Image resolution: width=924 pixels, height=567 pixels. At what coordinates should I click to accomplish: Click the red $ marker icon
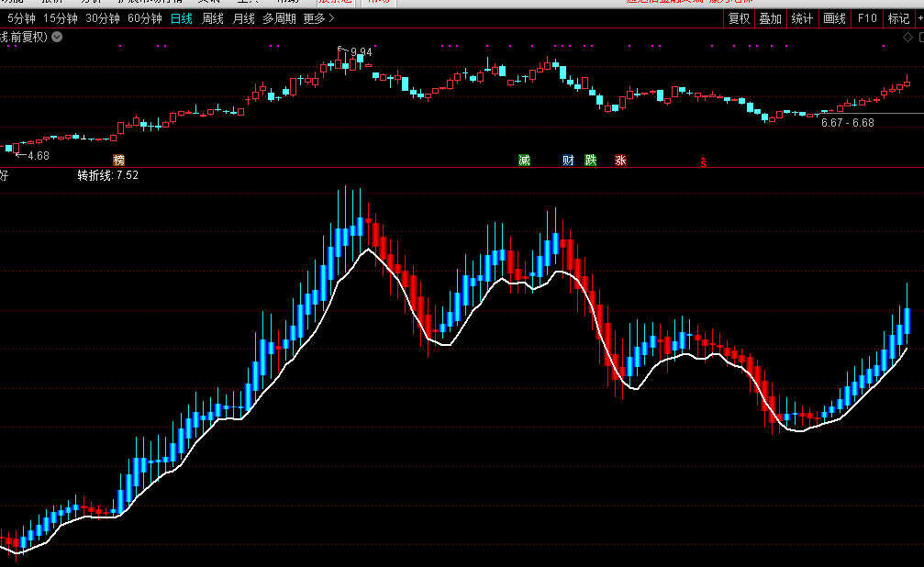(704, 162)
